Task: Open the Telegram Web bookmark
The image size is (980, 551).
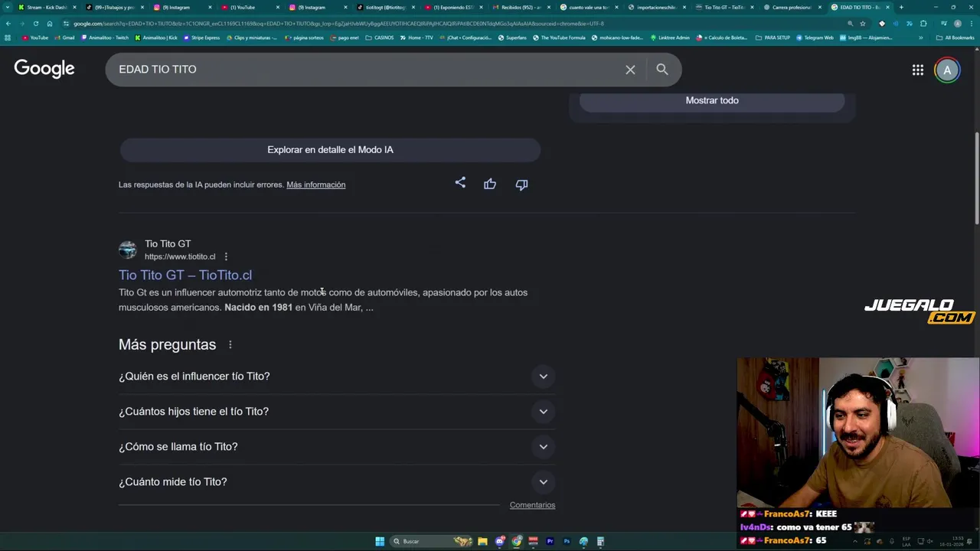Action: pyautogui.click(x=815, y=37)
